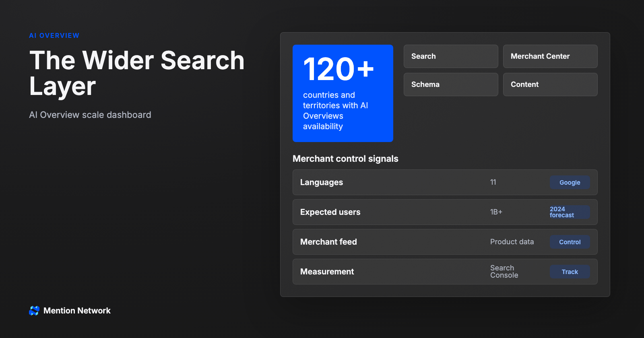Click the 1B+ value
Screen dimensions: 644x338
click(x=496, y=212)
